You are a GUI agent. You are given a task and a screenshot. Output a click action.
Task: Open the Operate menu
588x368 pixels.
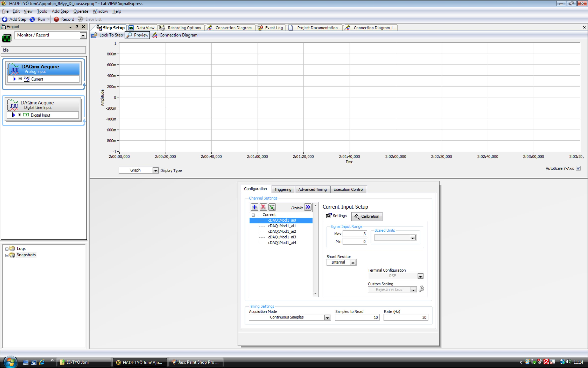click(x=81, y=11)
